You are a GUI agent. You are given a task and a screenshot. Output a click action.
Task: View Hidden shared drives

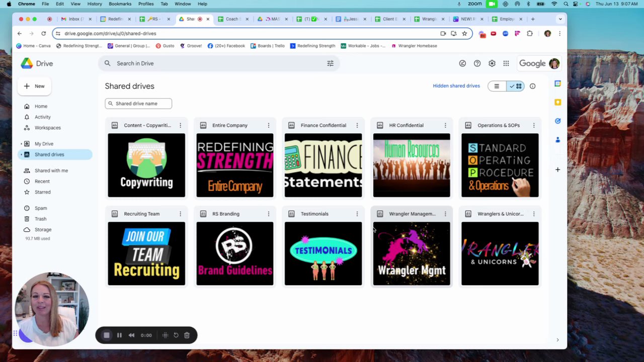tap(456, 86)
